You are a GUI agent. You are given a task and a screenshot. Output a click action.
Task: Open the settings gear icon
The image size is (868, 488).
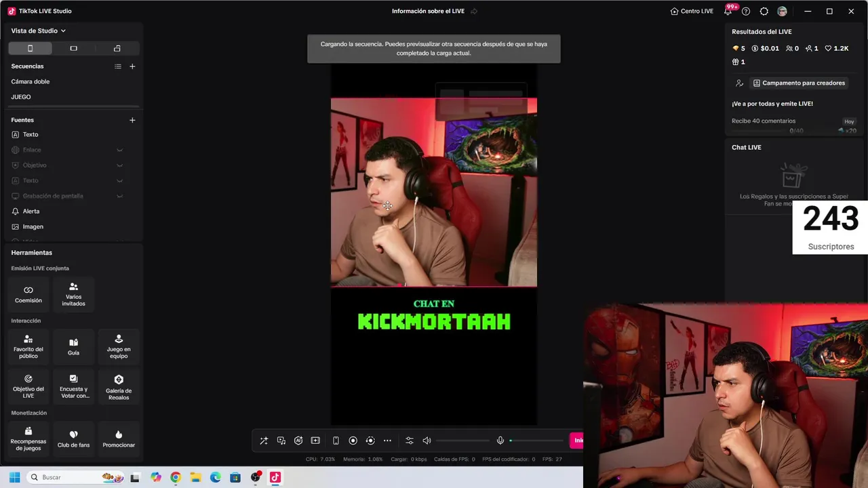pyautogui.click(x=764, y=11)
